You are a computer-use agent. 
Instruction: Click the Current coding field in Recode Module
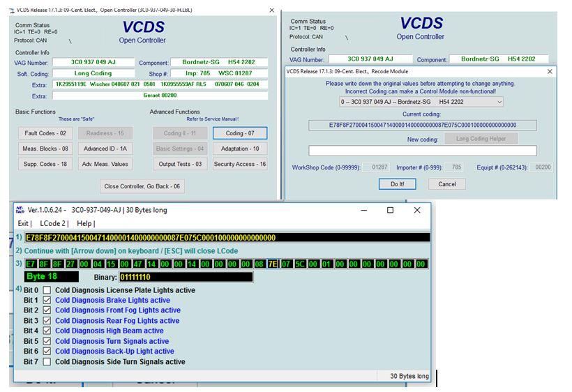[x=423, y=125]
